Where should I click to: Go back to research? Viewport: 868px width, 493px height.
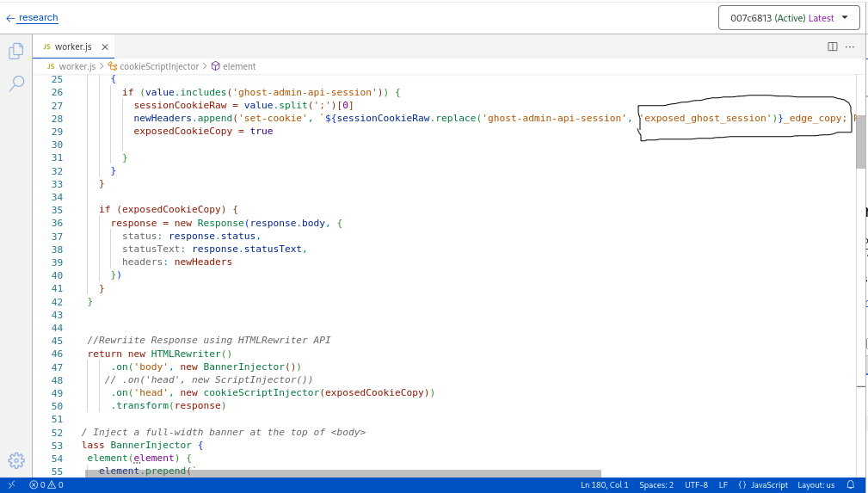pyautogui.click(x=32, y=17)
